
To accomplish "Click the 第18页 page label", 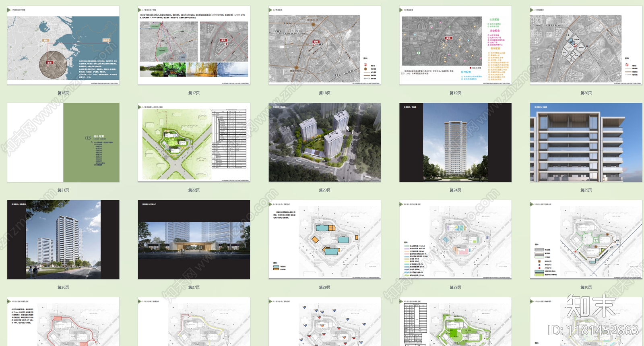I will (325, 93).
